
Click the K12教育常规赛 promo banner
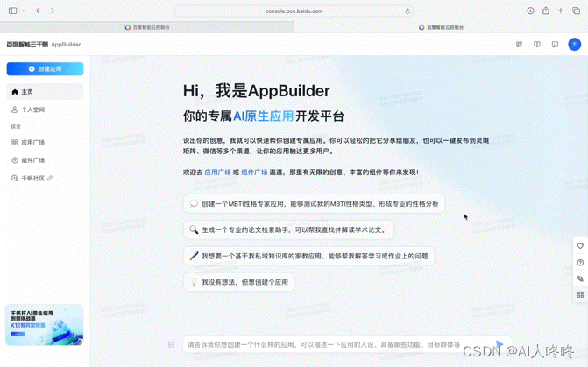(x=44, y=325)
